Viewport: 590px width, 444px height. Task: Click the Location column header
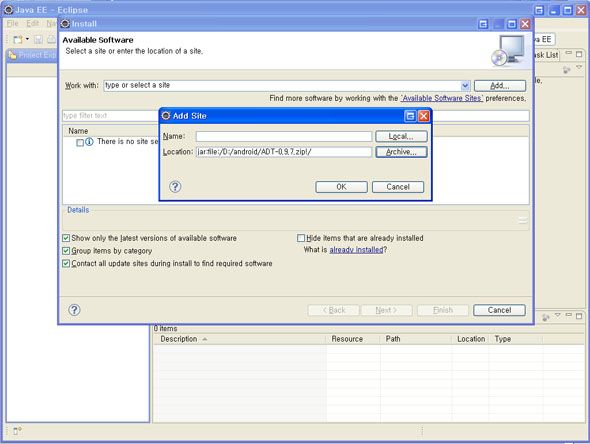coord(471,339)
